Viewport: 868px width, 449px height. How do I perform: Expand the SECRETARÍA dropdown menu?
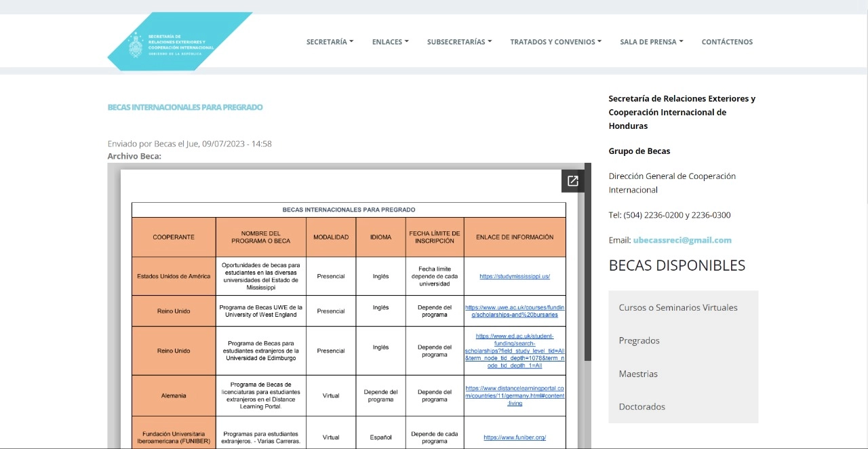click(x=330, y=42)
